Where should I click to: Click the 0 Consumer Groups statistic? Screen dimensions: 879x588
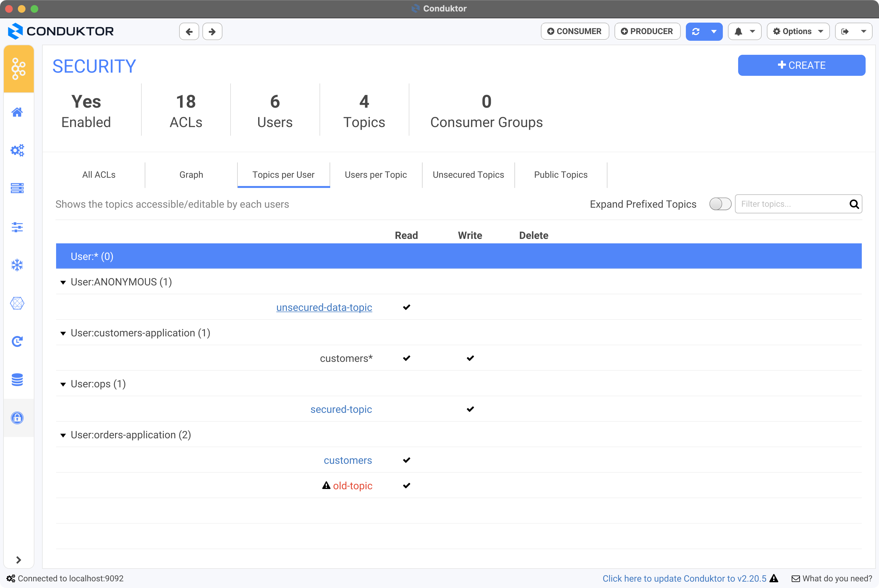click(486, 111)
